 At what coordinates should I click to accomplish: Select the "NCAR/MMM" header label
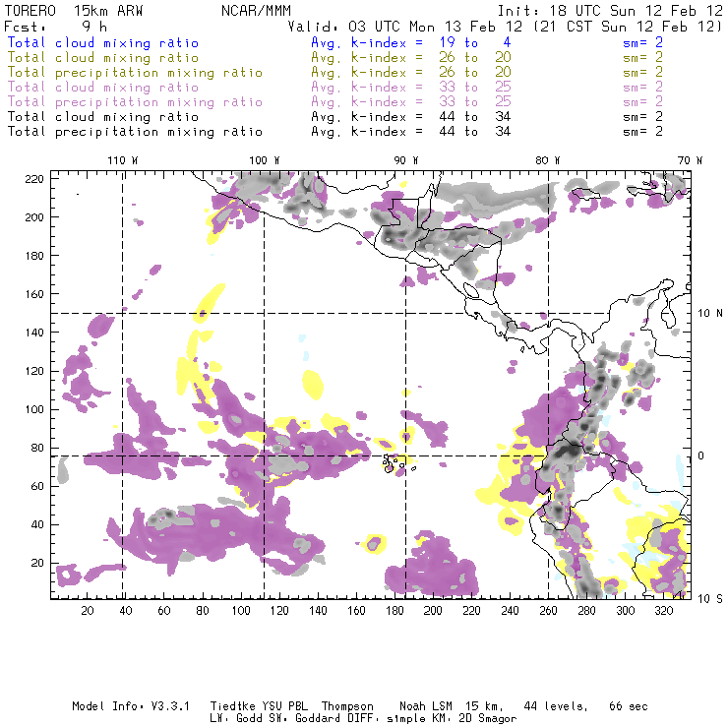[x=256, y=11]
